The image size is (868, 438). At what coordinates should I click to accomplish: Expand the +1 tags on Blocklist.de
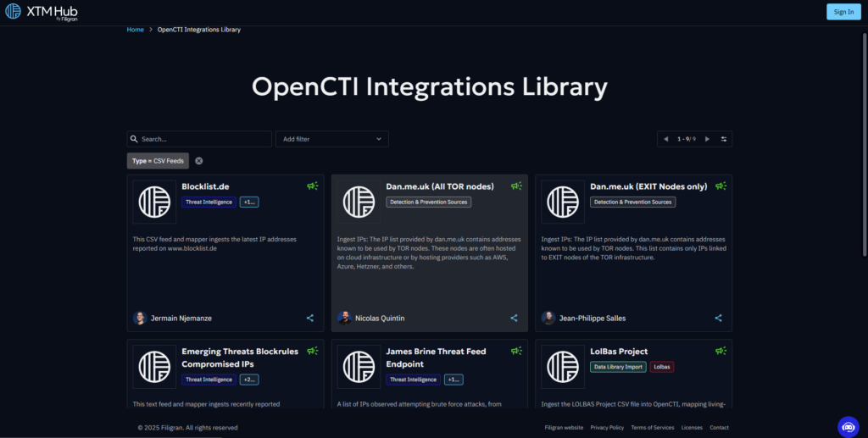[x=249, y=202]
